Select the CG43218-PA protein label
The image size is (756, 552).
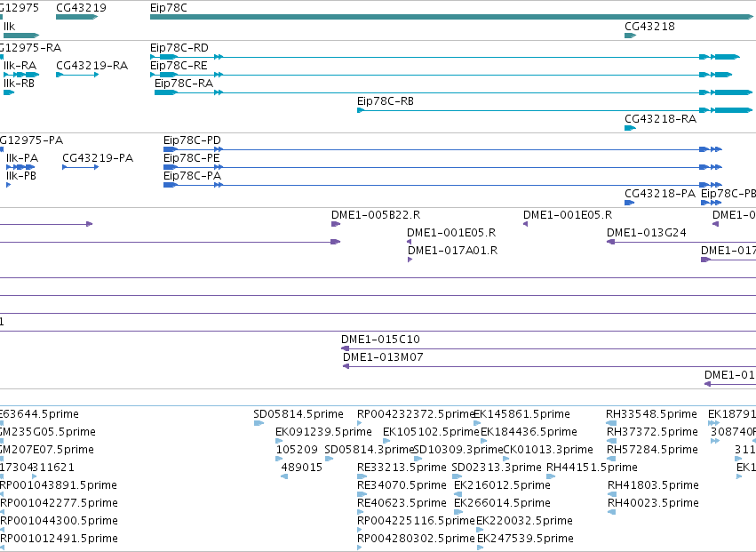(x=660, y=194)
